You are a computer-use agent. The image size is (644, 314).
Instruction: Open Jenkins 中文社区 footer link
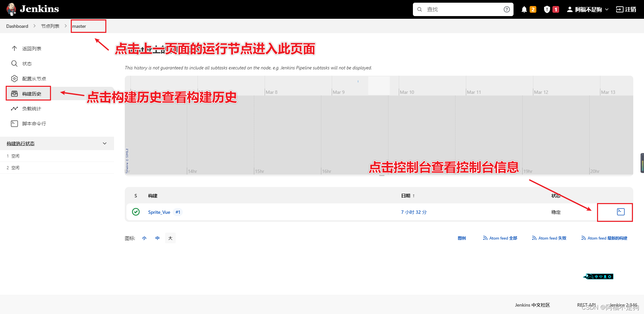tap(532, 305)
